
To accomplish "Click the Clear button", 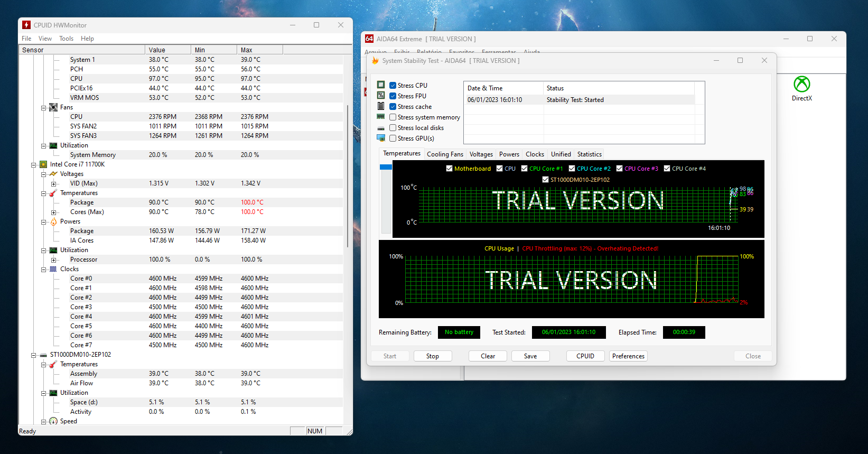I will click(488, 356).
